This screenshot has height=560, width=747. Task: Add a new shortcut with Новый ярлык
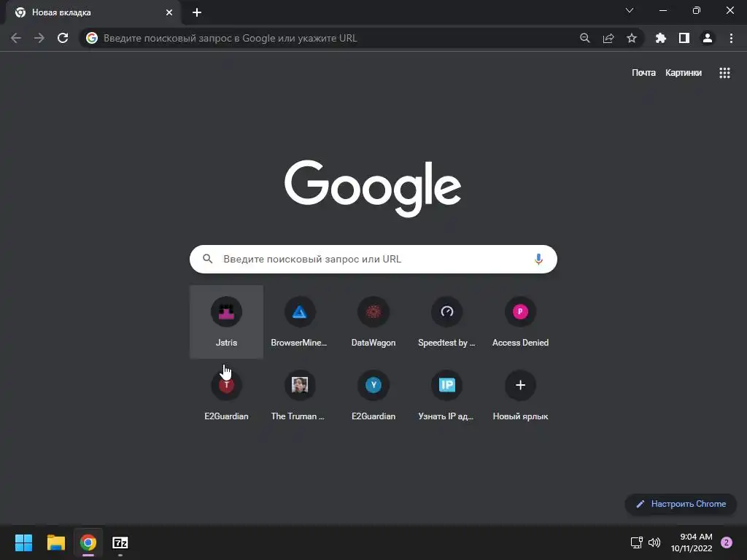tap(520, 395)
